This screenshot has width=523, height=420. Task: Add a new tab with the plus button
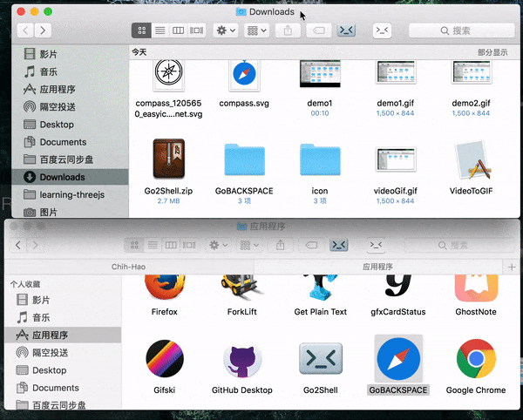[512, 267]
